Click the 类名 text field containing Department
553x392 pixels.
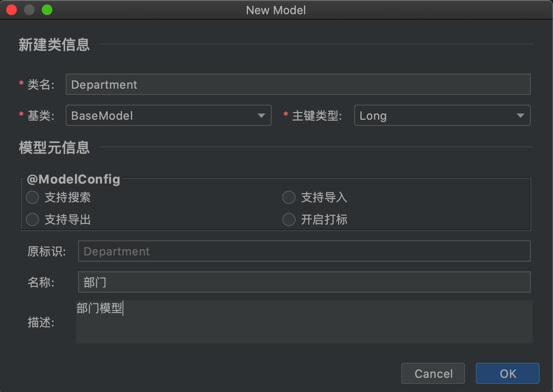(297, 84)
